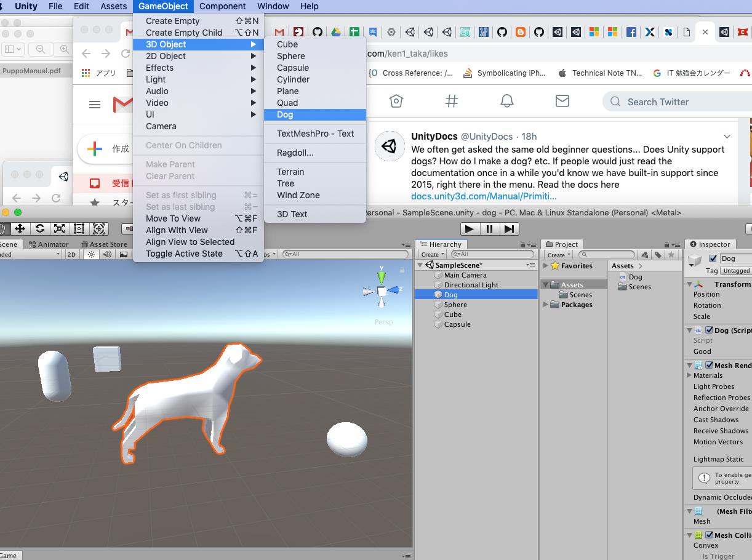Viewport: 752px width, 560px height.
Task: Open docs.unity3d.com link in tweet
Action: pyautogui.click(x=484, y=196)
